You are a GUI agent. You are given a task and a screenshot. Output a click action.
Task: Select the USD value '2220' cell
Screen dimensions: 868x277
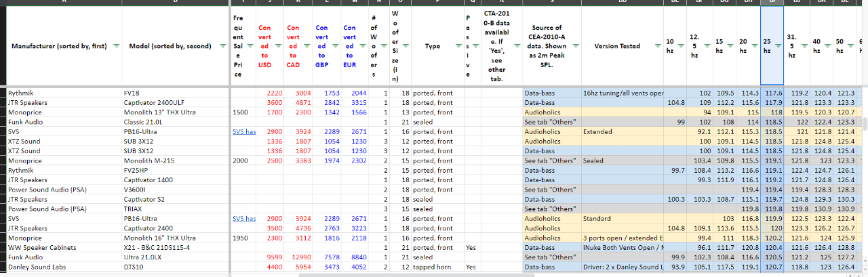[271, 92]
